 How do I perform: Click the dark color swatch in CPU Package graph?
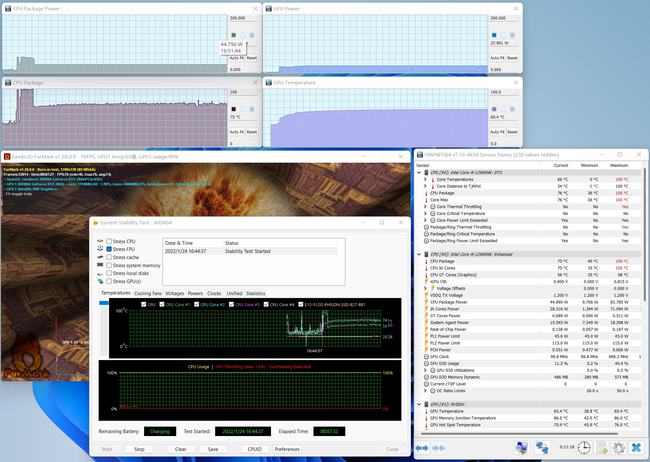234,109
